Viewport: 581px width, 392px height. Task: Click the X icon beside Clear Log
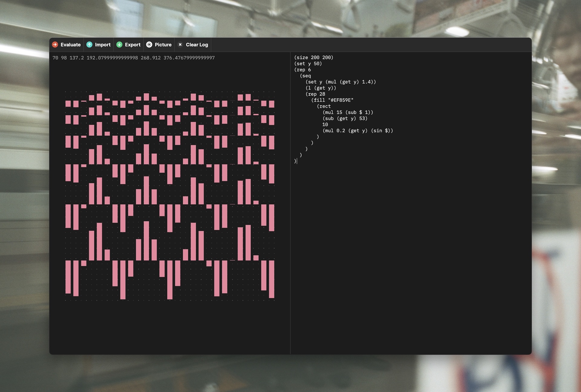pos(180,45)
